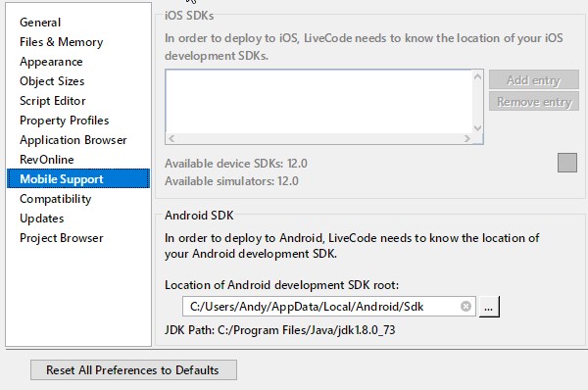Click Add entry for iOS SDKs
The width and height of the screenshot is (588, 390).
pos(534,80)
